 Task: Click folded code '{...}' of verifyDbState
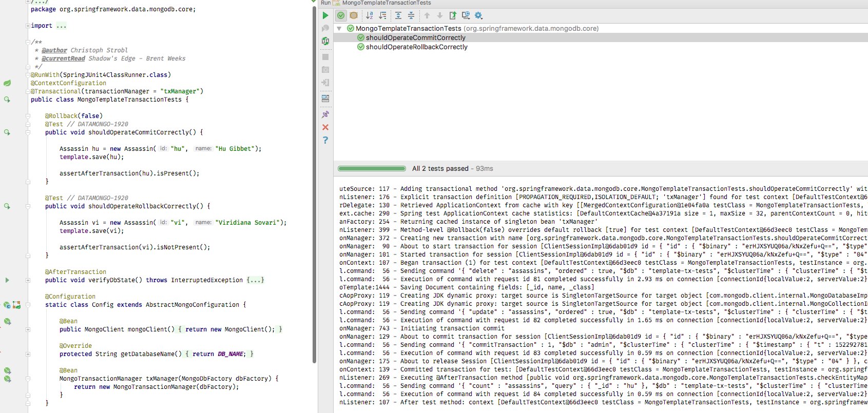255,280
